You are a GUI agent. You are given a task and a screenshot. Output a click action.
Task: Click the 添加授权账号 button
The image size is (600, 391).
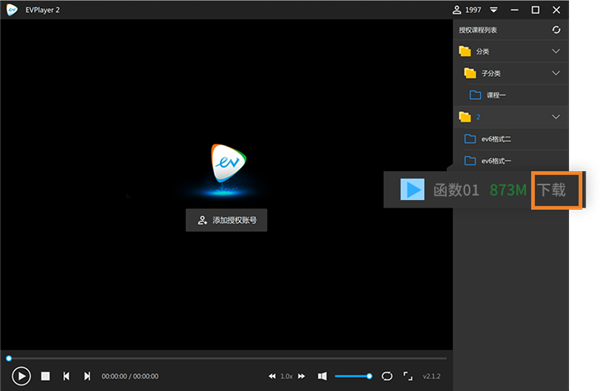tap(227, 220)
